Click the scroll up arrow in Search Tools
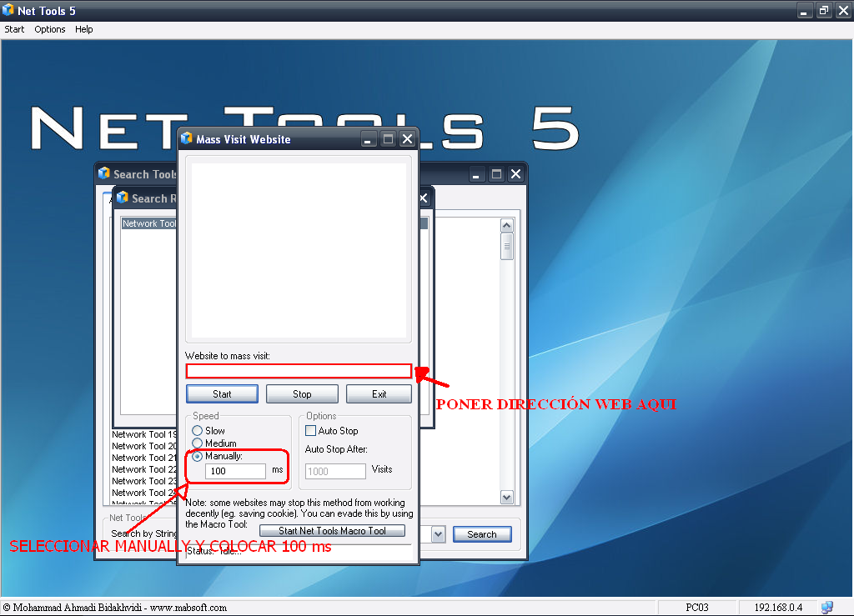The height and width of the screenshot is (616, 854). coord(507,225)
